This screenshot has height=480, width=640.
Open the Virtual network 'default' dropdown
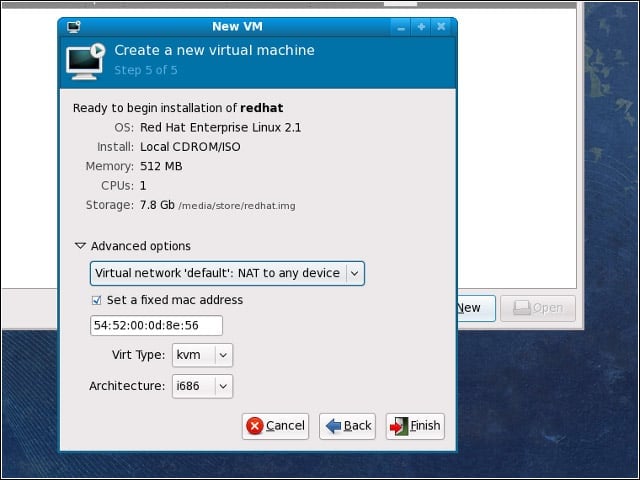coord(227,273)
